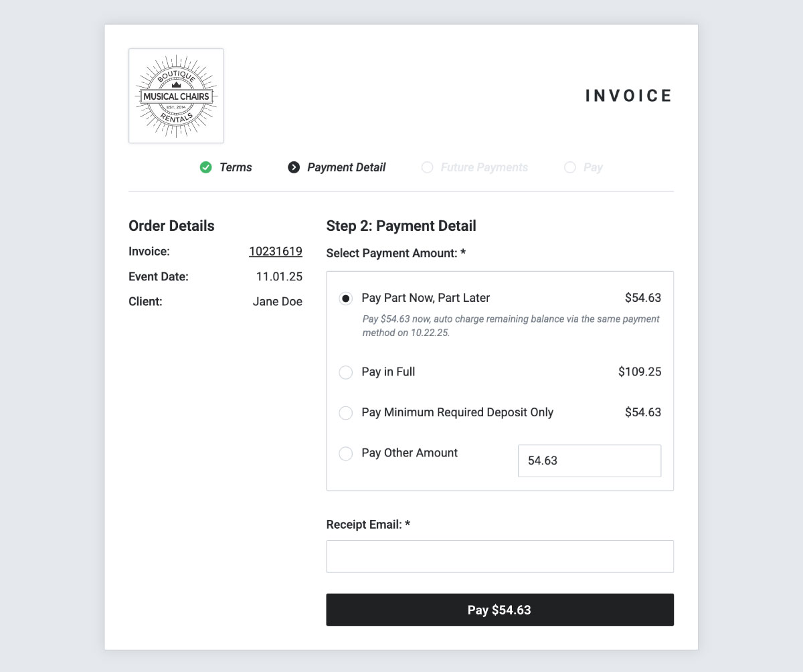
Task: Select Pay Minimum Required Deposit Only
Action: click(346, 413)
